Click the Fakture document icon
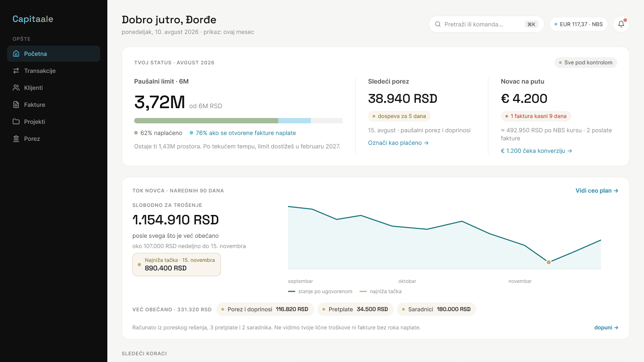 16,105
